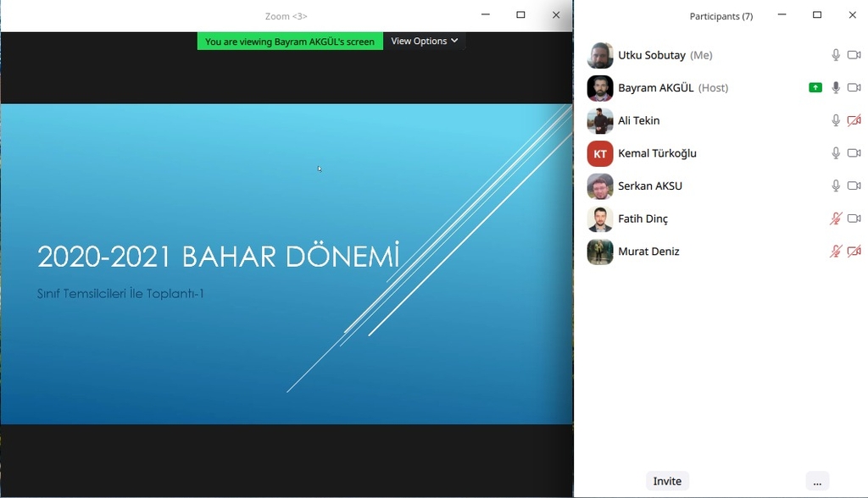Click Ali Tekin's avatar picture
The height and width of the screenshot is (498, 868).
pos(600,120)
